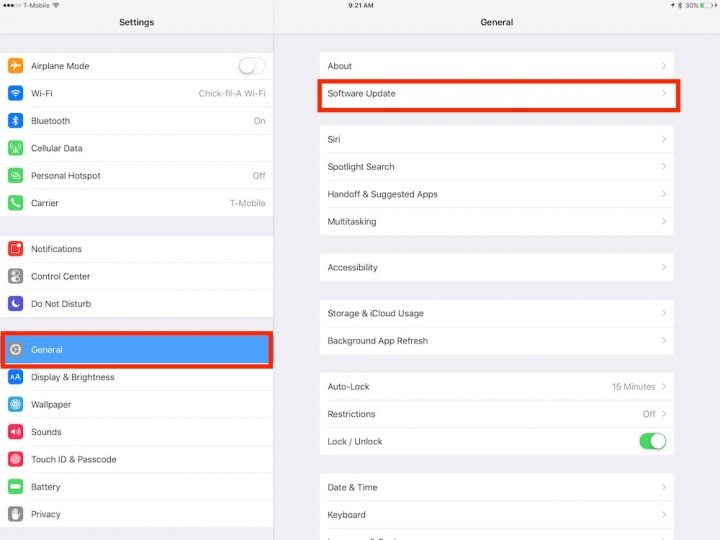Select the Cellular Data icon

coord(15,148)
